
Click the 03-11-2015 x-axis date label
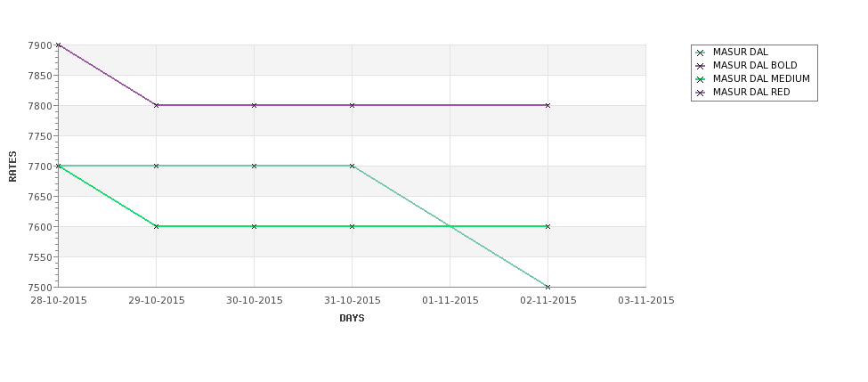tap(646, 301)
